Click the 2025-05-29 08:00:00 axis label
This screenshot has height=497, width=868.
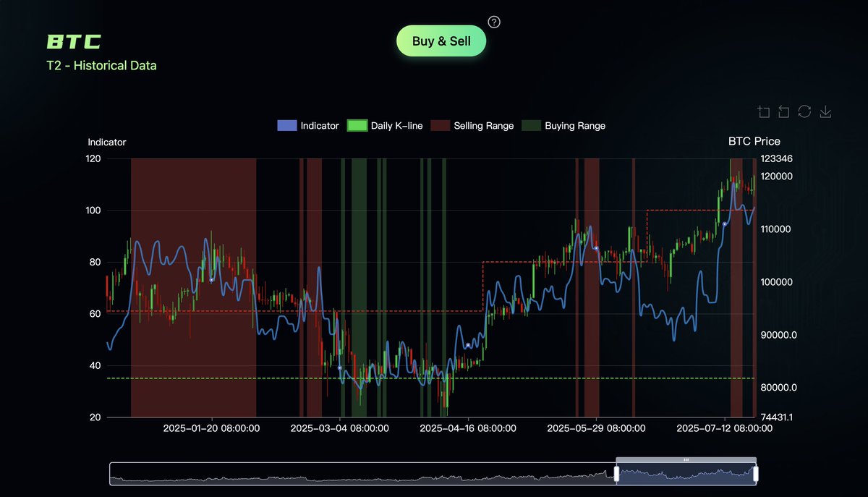coord(596,428)
